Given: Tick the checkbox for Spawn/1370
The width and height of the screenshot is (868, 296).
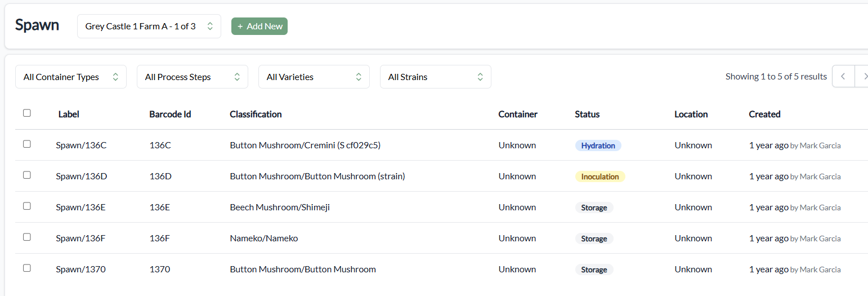Looking at the screenshot, I should (27, 268).
